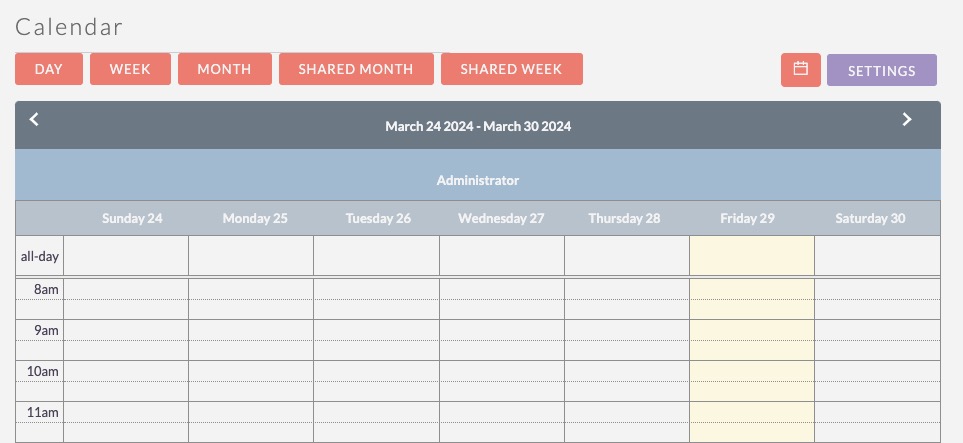Switch to Month view
This screenshot has width=963, height=443.
(224, 69)
